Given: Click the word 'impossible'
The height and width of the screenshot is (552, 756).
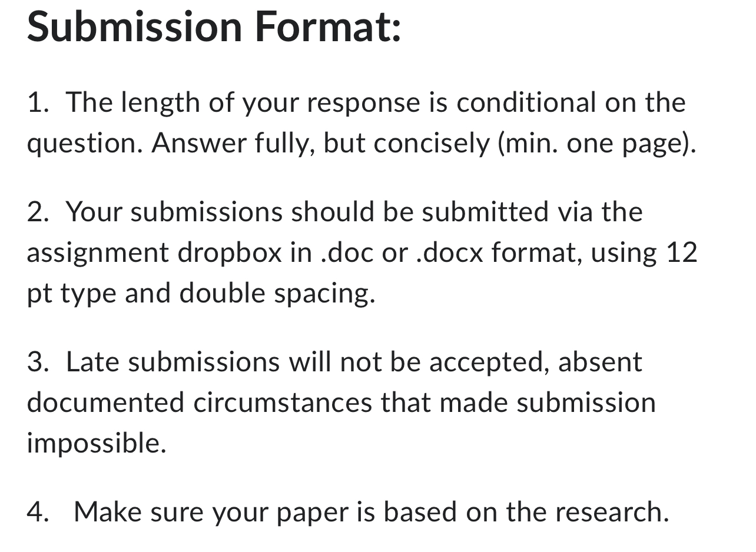Looking at the screenshot, I should (x=94, y=443).
